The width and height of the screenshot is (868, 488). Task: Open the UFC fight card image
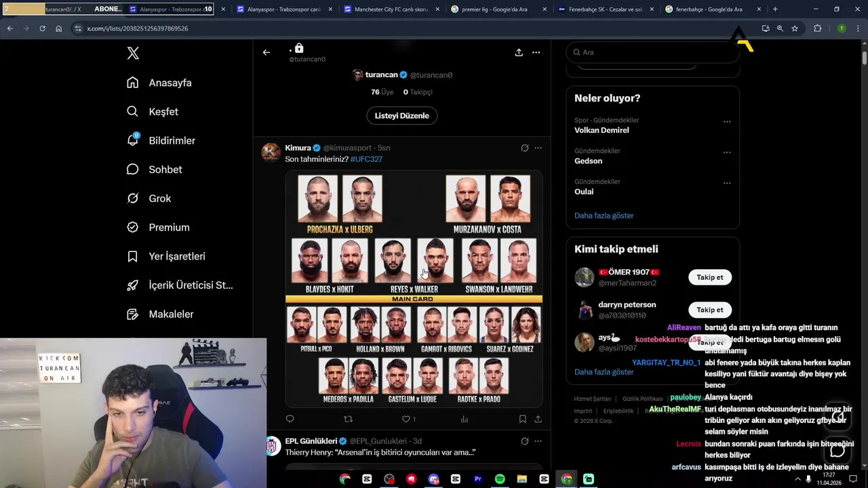414,289
